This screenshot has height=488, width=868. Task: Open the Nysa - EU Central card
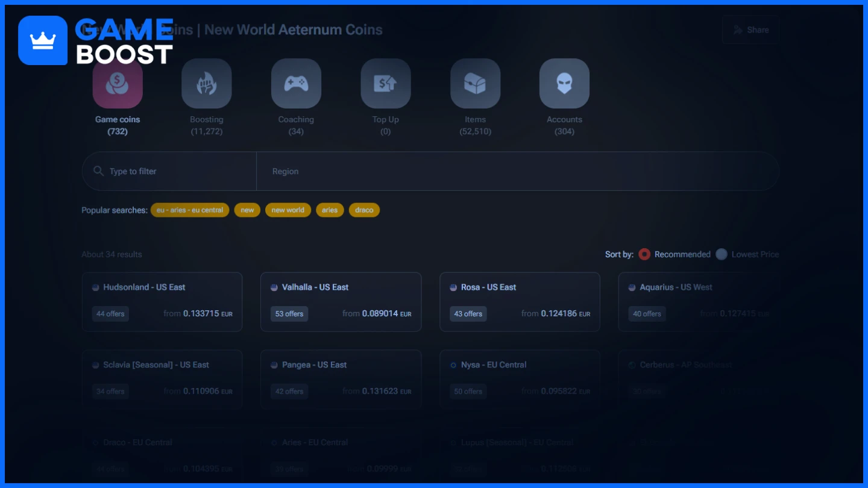520,380
